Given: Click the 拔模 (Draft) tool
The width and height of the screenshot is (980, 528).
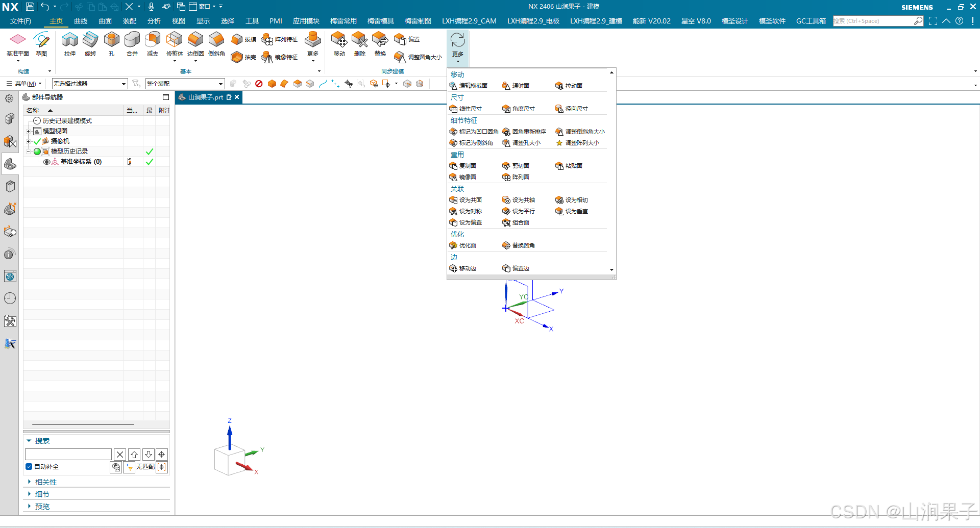Looking at the screenshot, I should tap(243, 39).
